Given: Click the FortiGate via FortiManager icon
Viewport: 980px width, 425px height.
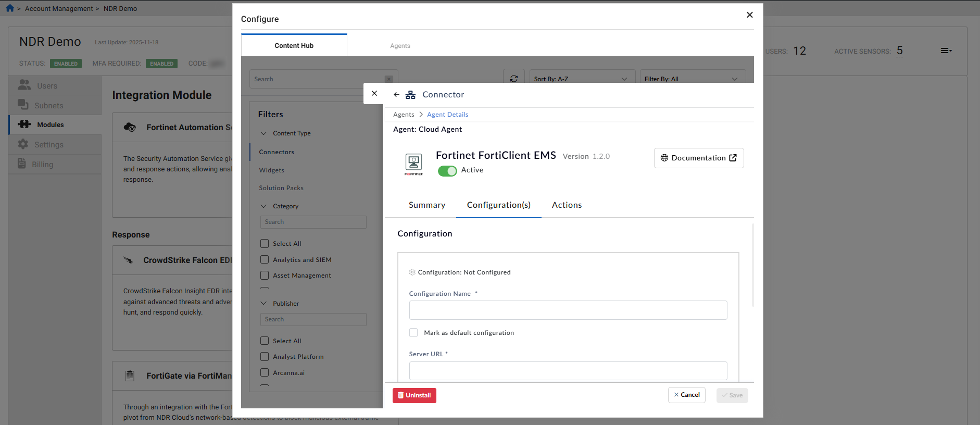Looking at the screenshot, I should point(130,376).
